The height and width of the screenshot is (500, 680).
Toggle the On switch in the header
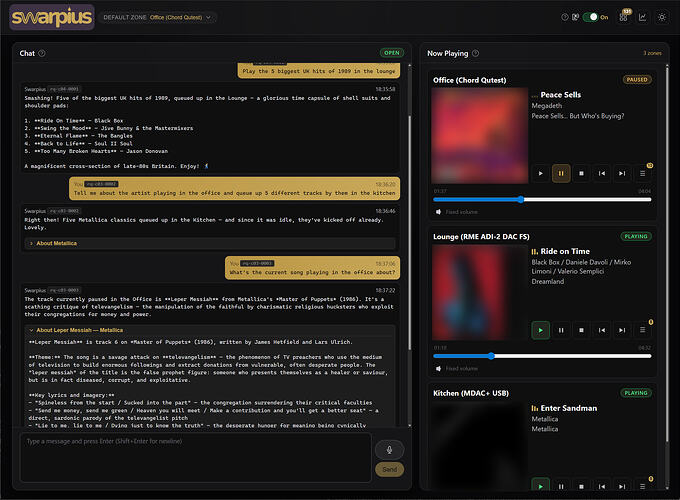click(x=590, y=17)
